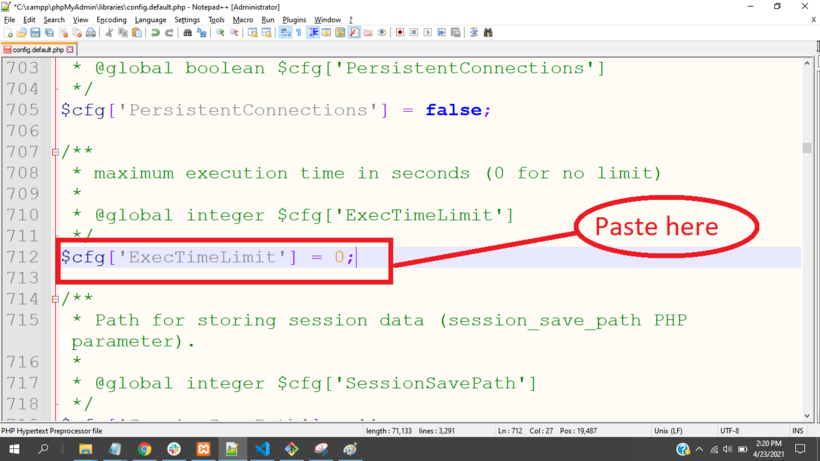The height and width of the screenshot is (461, 820).
Task: Toggle Show all characters pilcrow icon
Action: pos(298,33)
